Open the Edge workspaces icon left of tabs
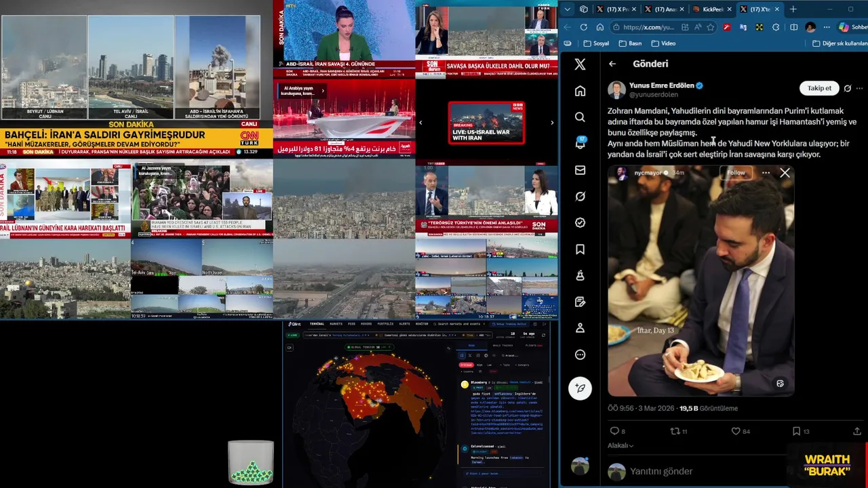The width and height of the screenshot is (868, 488). 584,9
